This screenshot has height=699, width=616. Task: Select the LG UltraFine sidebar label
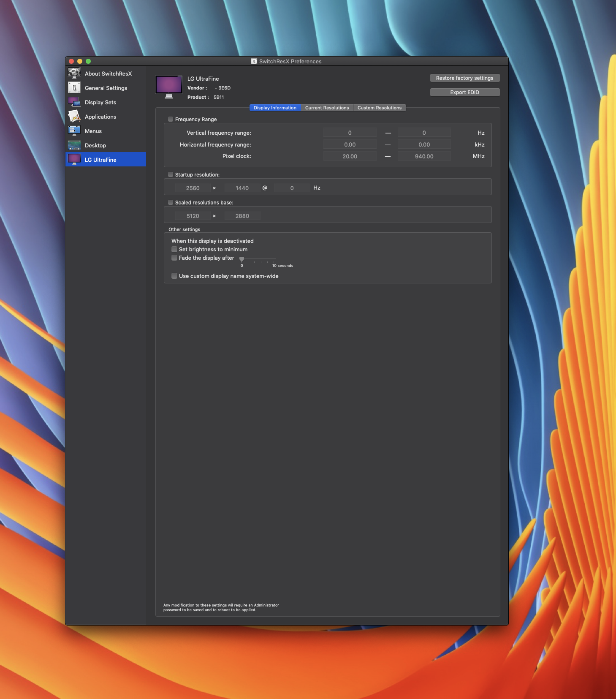click(100, 160)
